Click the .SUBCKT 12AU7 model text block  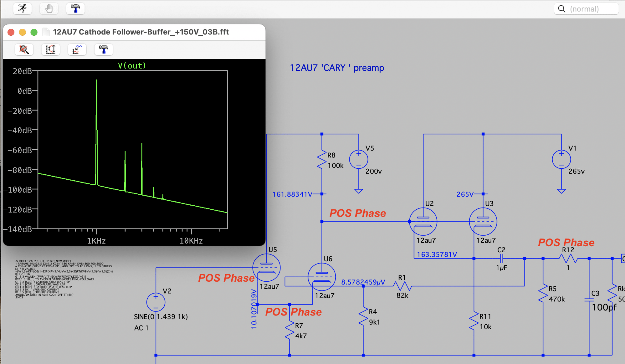(64, 279)
